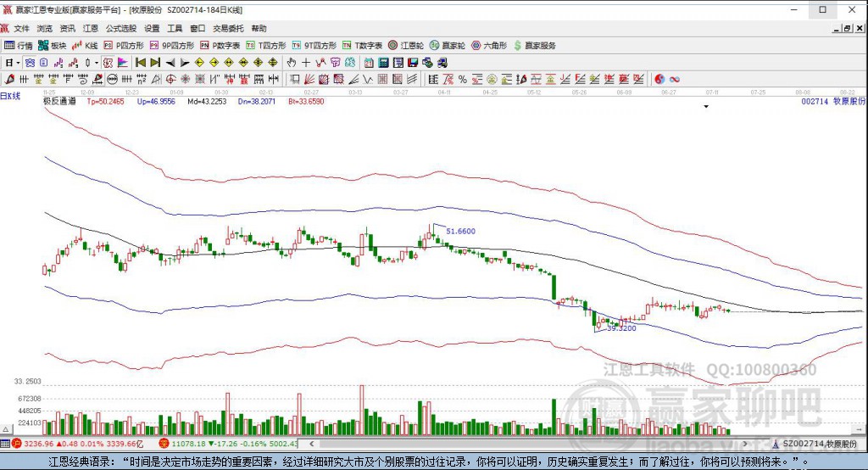The image size is (868, 470).
Task: Switch to K线 chart view
Action: (x=85, y=46)
